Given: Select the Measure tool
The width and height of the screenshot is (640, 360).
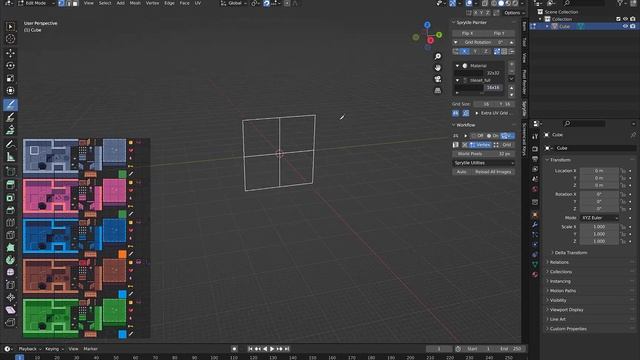Looking at the screenshot, I should click(x=10, y=157).
